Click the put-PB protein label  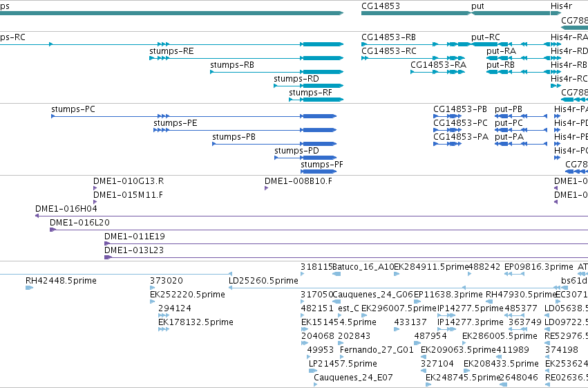[509, 109]
